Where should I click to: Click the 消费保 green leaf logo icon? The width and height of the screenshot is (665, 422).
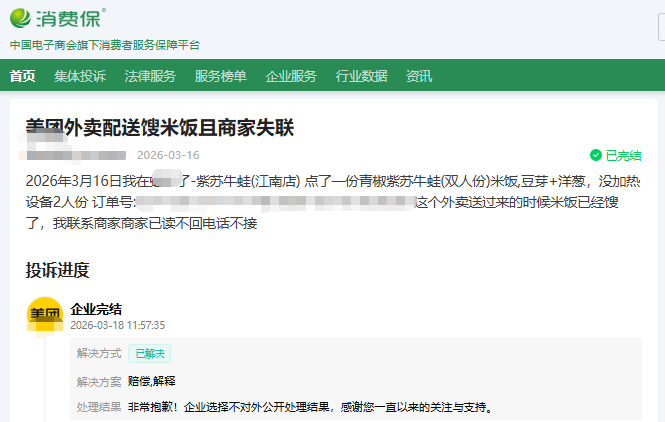click(22, 17)
